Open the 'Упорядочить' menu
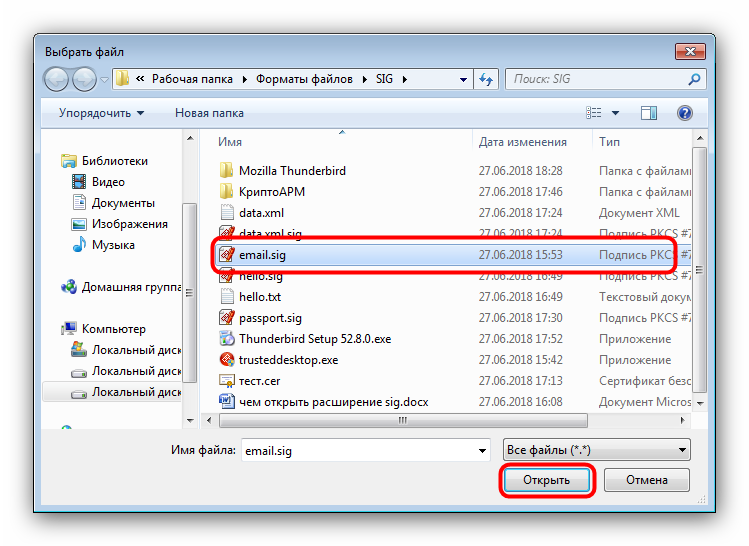The height and width of the screenshot is (546, 749). (x=101, y=113)
